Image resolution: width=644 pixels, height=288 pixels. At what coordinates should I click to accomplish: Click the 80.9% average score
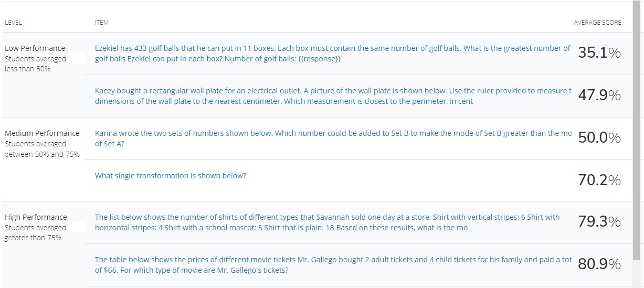tap(599, 264)
